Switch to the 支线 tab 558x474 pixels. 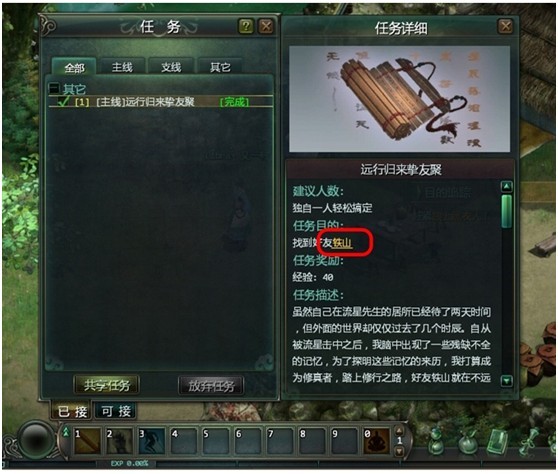coord(171,67)
